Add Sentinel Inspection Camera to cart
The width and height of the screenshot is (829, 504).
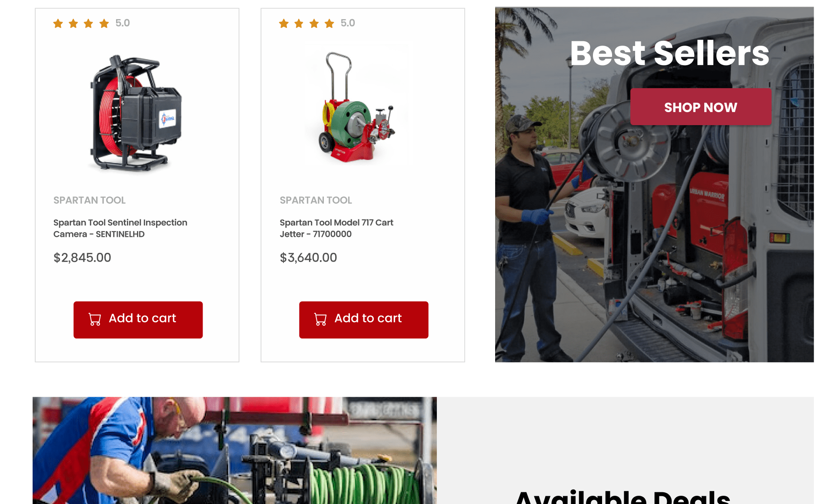[138, 320]
